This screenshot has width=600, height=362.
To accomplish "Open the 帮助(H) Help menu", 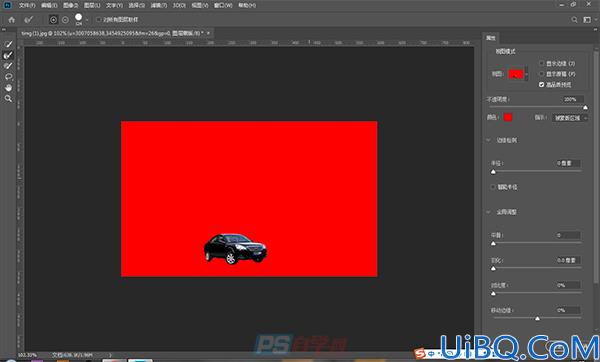I will 247,5.
